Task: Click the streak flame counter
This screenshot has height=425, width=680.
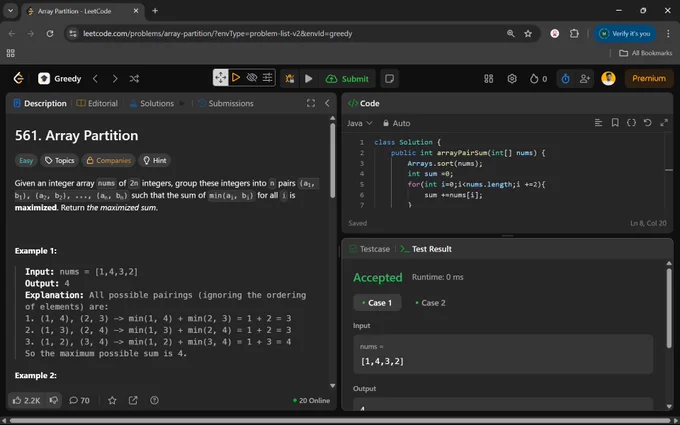Action: coord(538,78)
